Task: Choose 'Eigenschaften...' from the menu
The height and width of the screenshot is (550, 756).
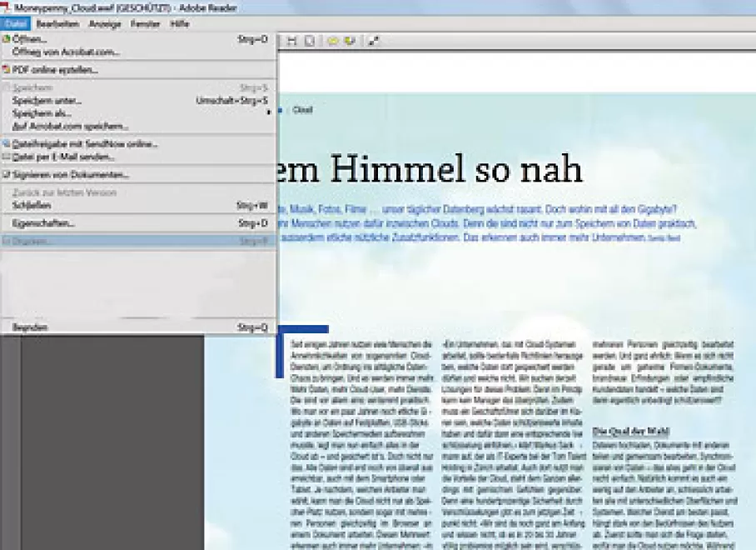Action: [x=43, y=223]
